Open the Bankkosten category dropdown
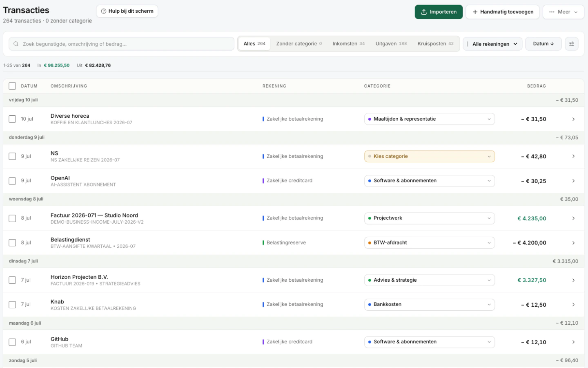 pyautogui.click(x=429, y=305)
